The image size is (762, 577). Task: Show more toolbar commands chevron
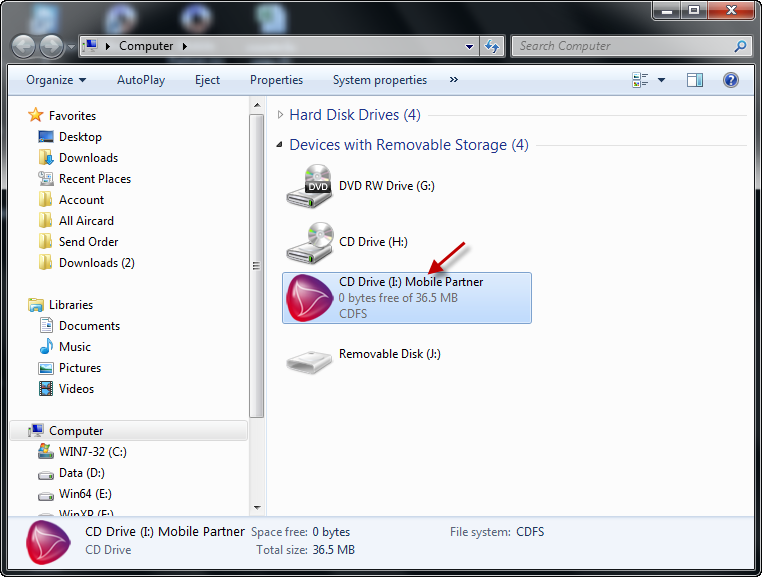[453, 80]
